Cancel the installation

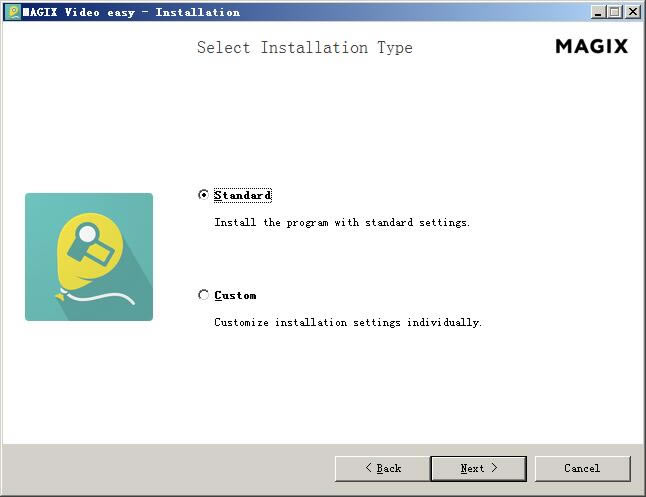[582, 469]
